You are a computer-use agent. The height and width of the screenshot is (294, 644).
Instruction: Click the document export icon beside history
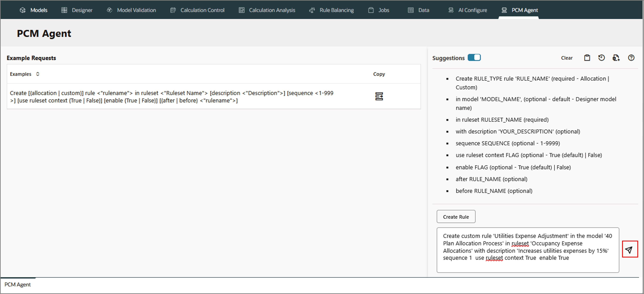point(616,58)
